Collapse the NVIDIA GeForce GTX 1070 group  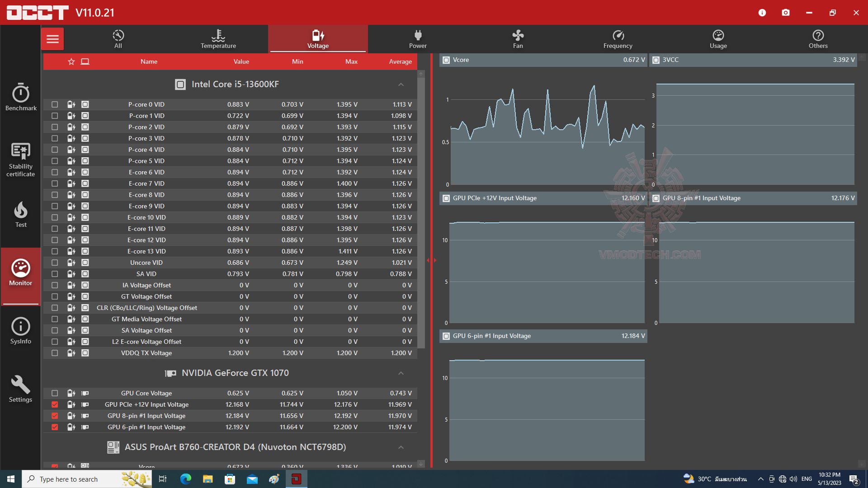pos(401,373)
